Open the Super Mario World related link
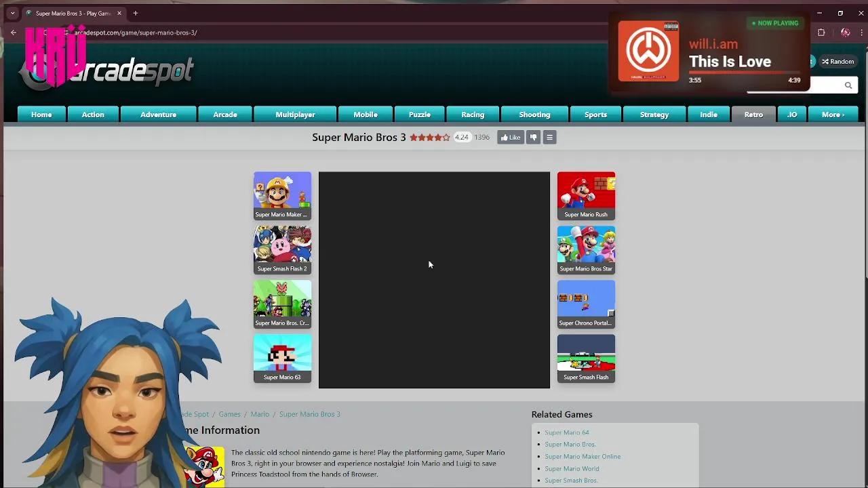The height and width of the screenshot is (488, 868). pos(572,469)
